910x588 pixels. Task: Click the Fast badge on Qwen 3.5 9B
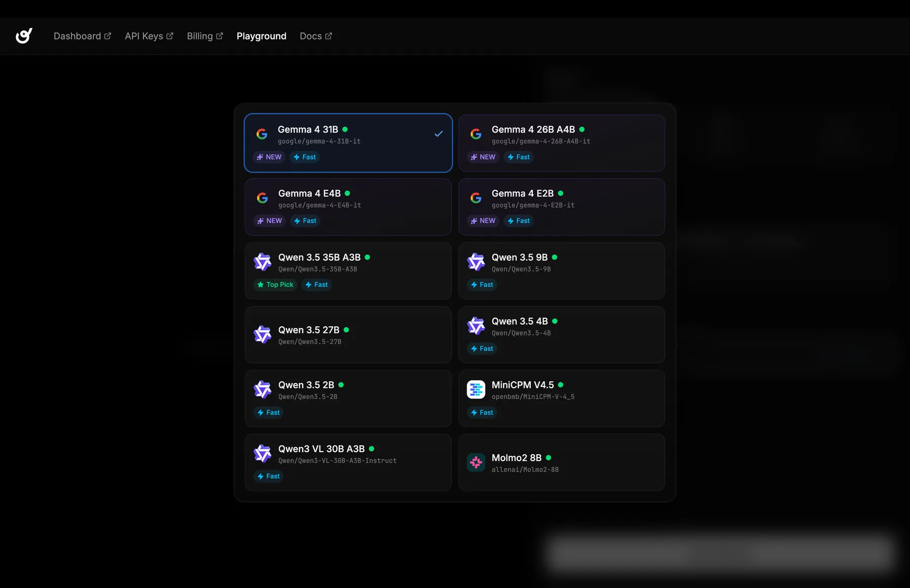(x=482, y=285)
